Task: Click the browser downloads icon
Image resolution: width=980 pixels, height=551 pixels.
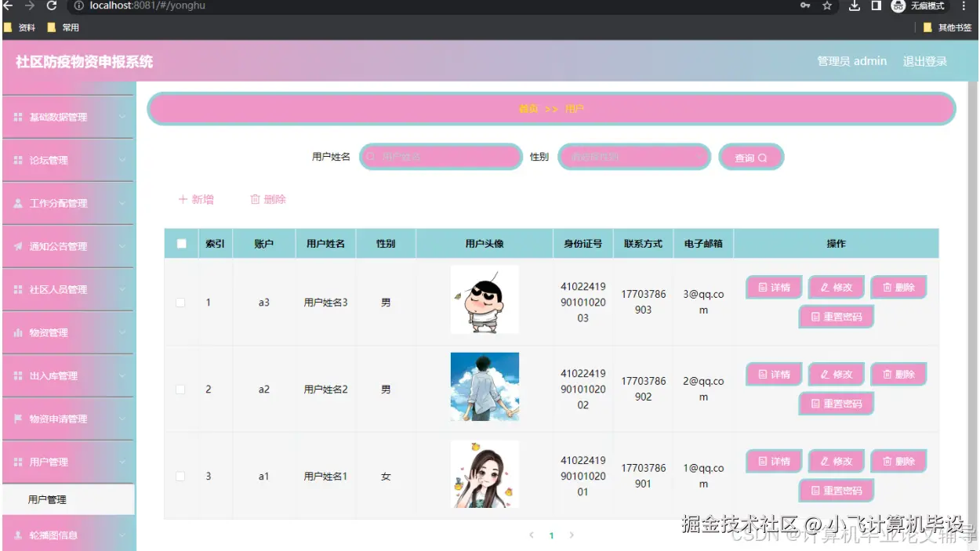Action: (855, 5)
